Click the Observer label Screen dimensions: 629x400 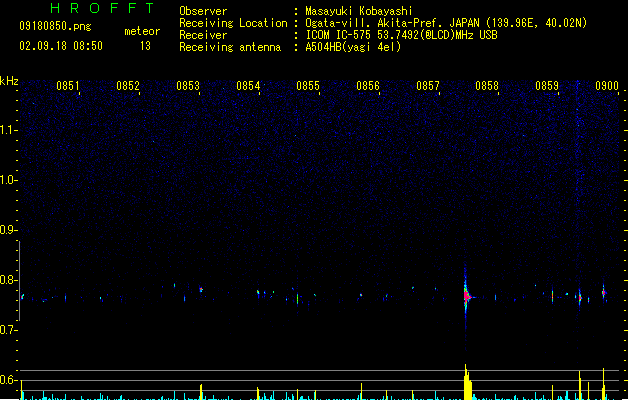[x=203, y=11]
